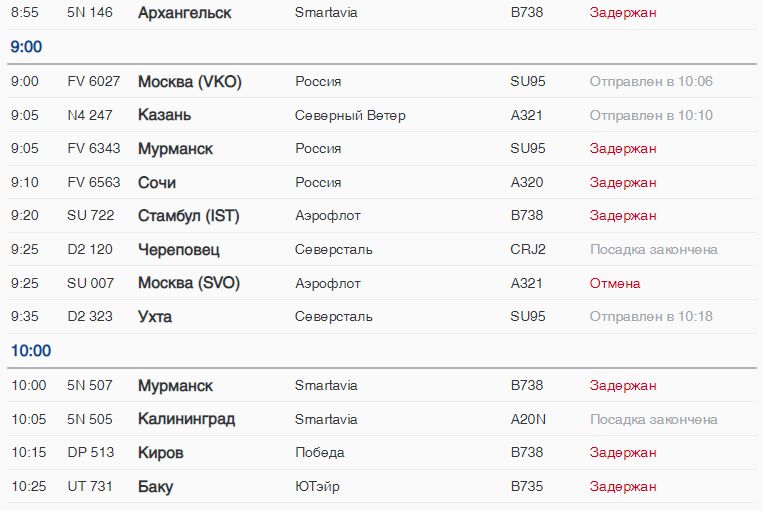Click Северный Ветер airline name

point(350,115)
